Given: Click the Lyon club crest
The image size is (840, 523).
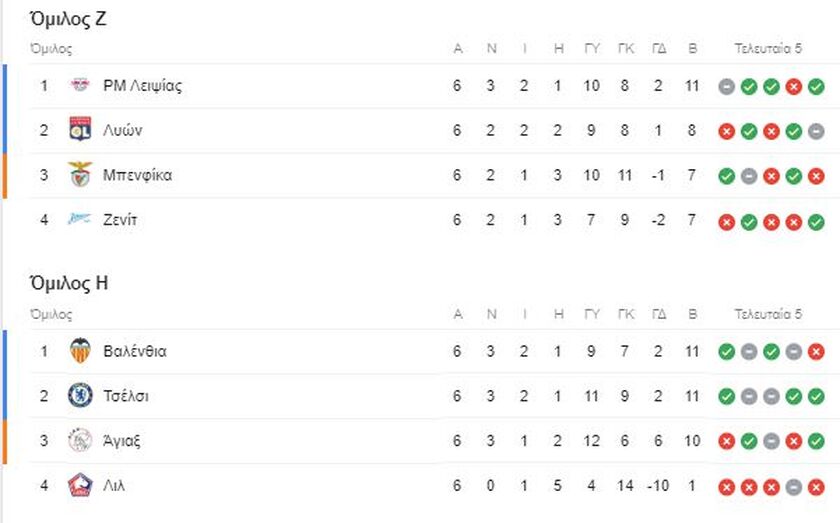Looking at the screenshot, I should point(80,130).
